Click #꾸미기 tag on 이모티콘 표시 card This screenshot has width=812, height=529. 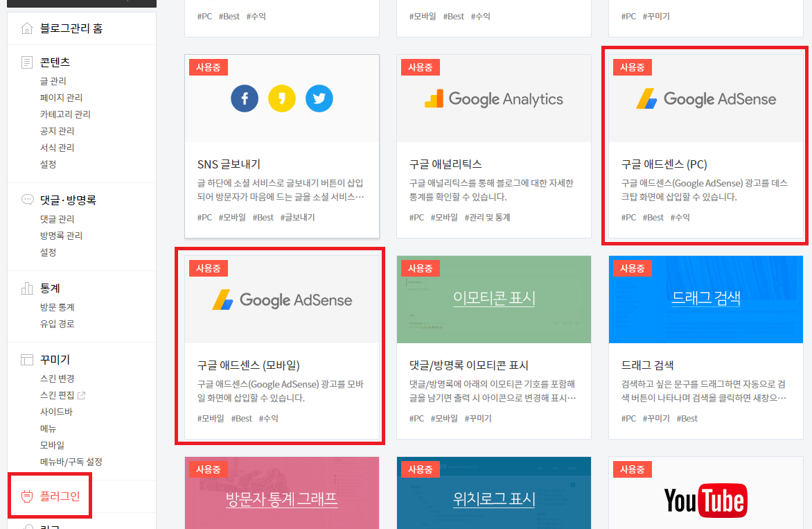478,419
